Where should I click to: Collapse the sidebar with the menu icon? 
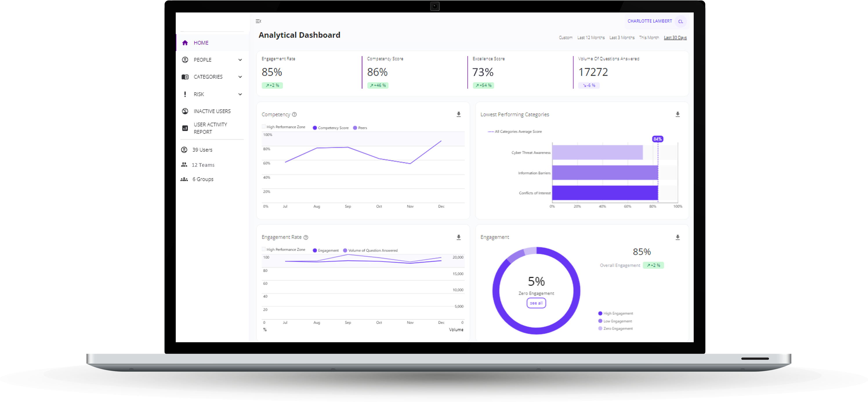pos(258,21)
